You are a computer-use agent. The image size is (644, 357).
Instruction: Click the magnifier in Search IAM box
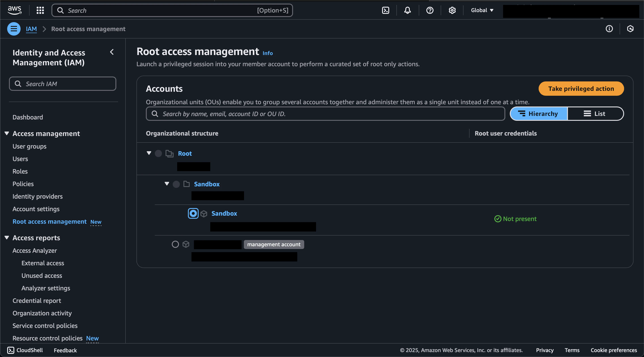click(18, 84)
